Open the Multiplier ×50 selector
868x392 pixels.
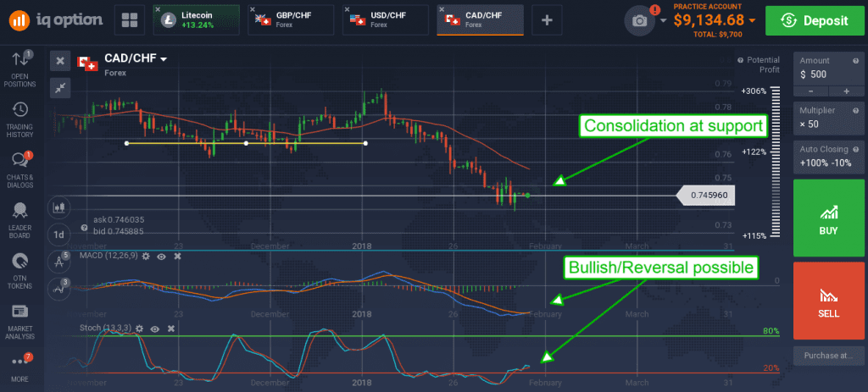829,117
